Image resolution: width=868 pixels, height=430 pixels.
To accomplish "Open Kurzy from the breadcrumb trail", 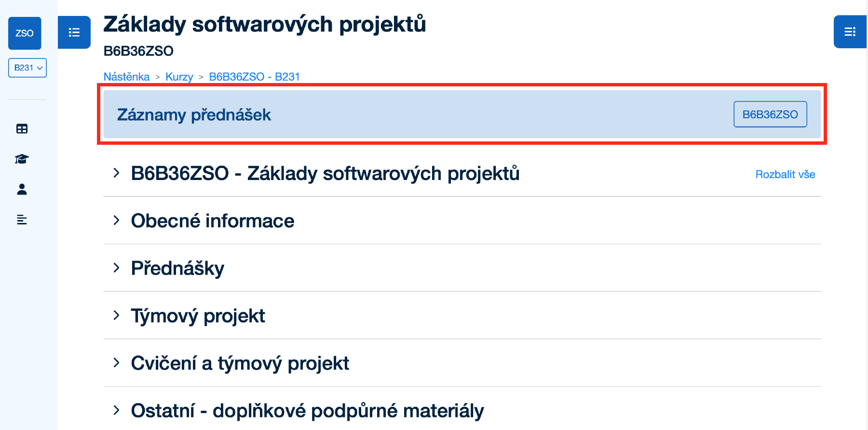I will (179, 76).
